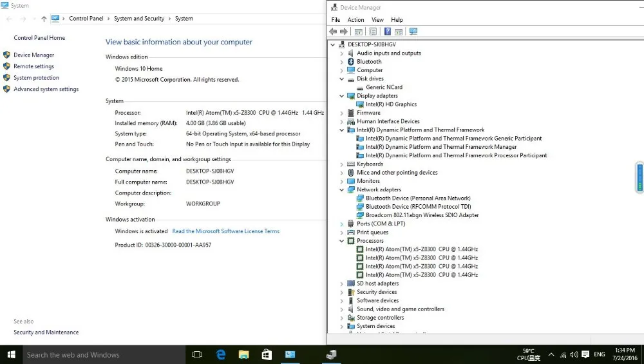This screenshot has height=364, width=644.
Task: Click ENG language indicator in tray
Action: [x=599, y=354]
